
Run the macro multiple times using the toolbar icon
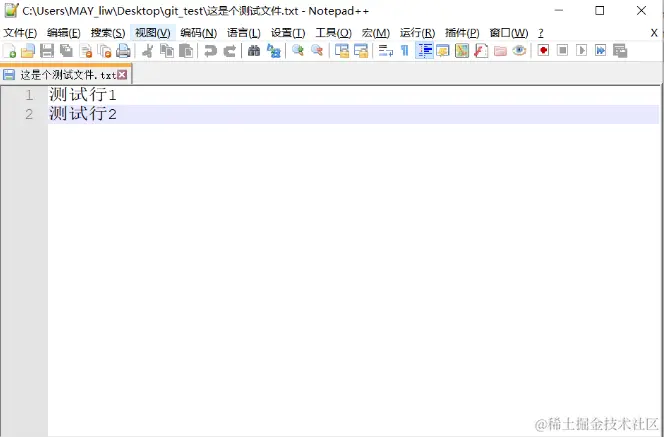[x=600, y=51]
